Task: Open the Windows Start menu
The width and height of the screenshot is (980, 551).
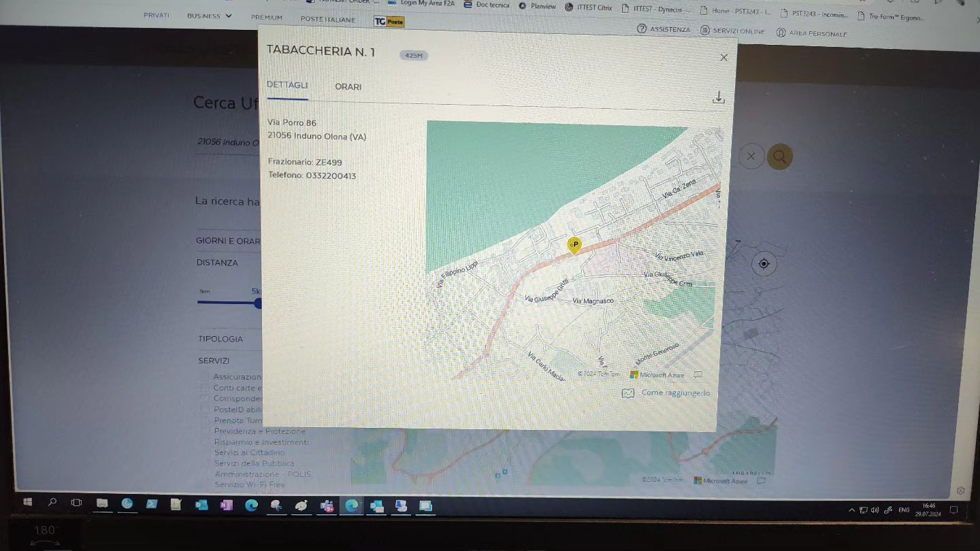Action: tap(28, 502)
